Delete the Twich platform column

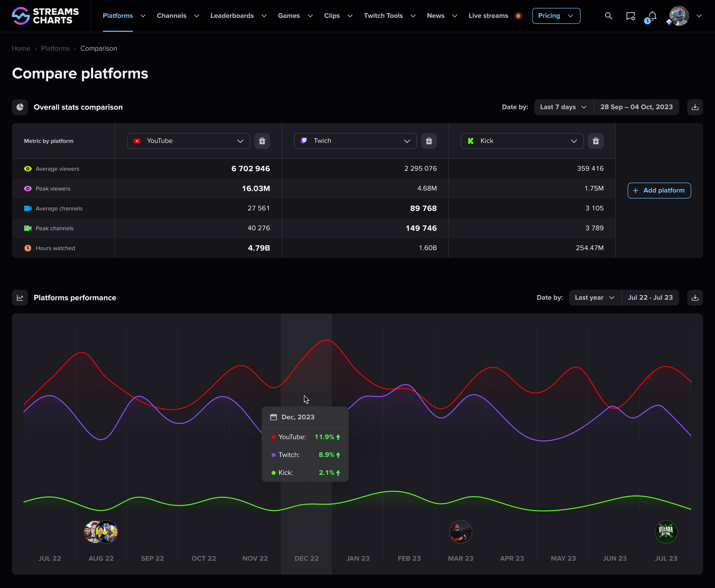pos(429,141)
